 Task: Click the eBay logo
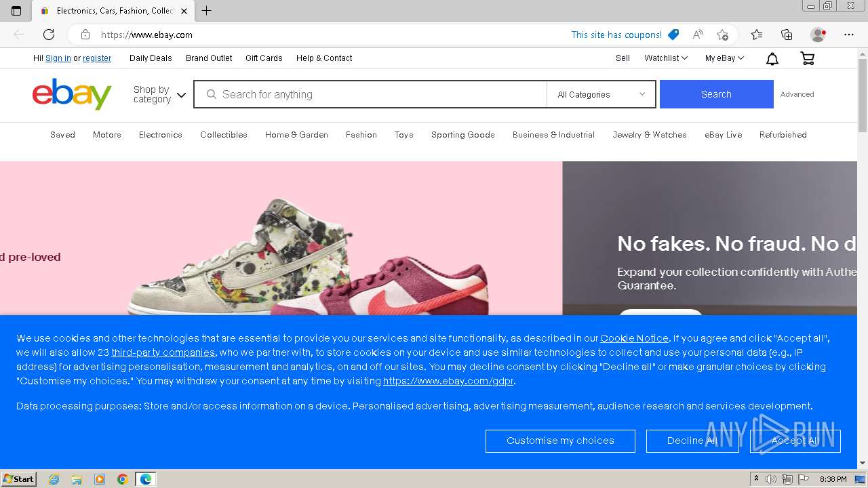point(72,94)
